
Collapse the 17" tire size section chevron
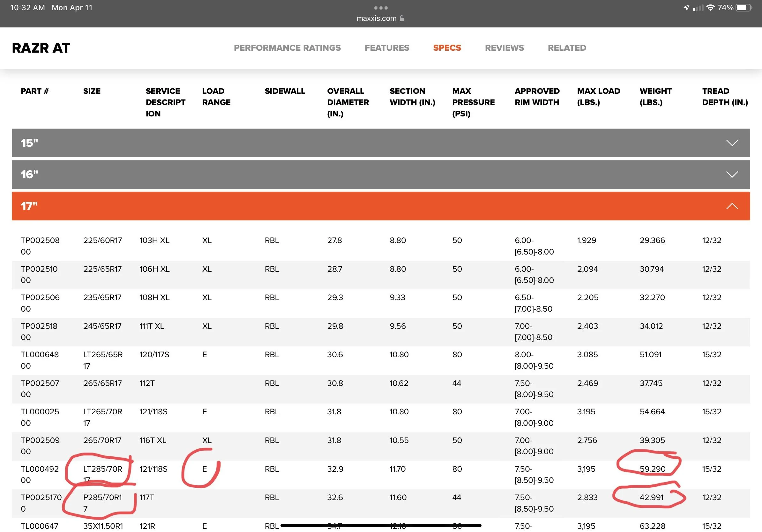pyautogui.click(x=732, y=206)
